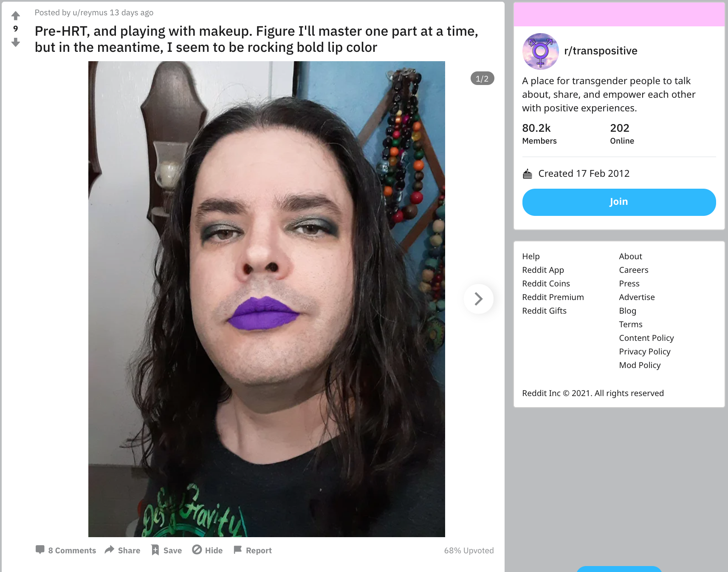Open the Advertise link

[637, 297]
